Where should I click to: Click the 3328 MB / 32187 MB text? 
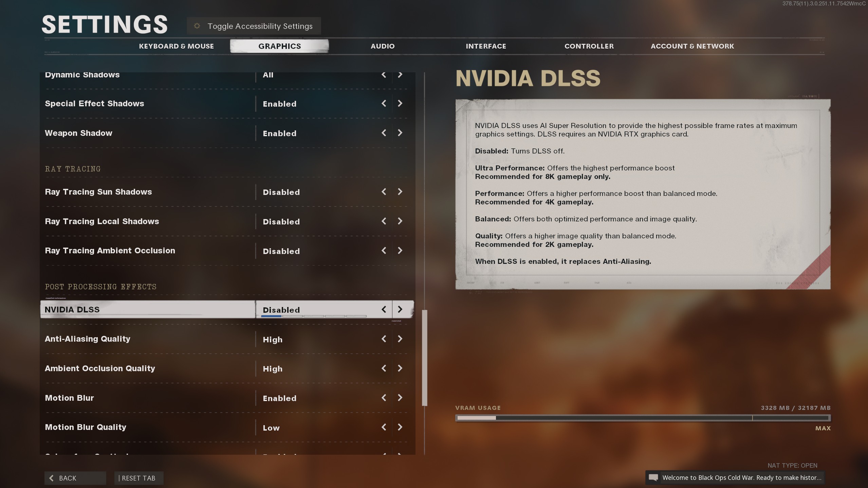coord(795,408)
